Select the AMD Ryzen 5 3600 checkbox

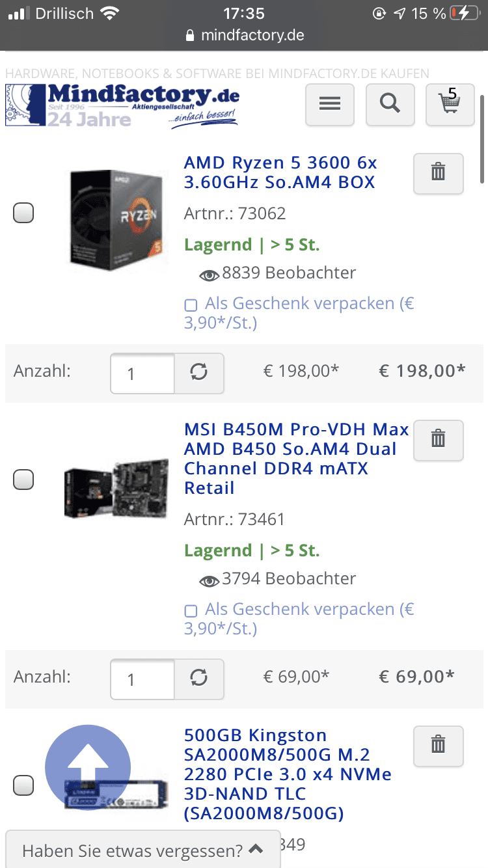[x=23, y=213]
